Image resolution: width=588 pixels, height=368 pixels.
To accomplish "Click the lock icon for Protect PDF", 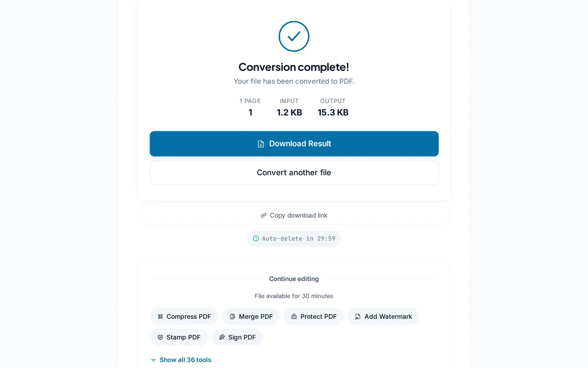I will [294, 316].
